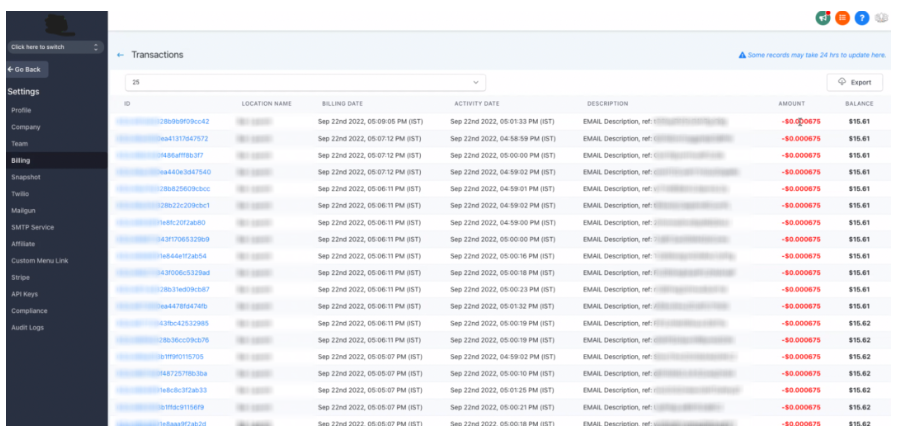Expand the page size dropdown showing 25

(x=305, y=82)
